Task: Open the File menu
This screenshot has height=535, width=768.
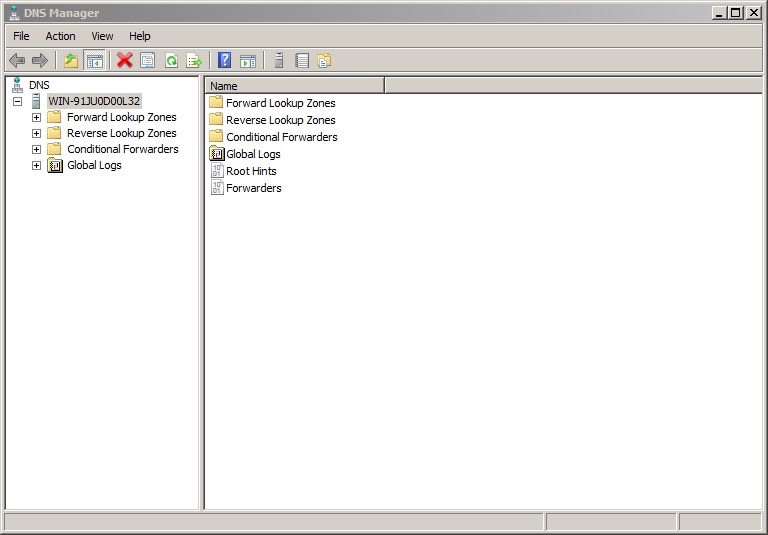Action: 21,36
